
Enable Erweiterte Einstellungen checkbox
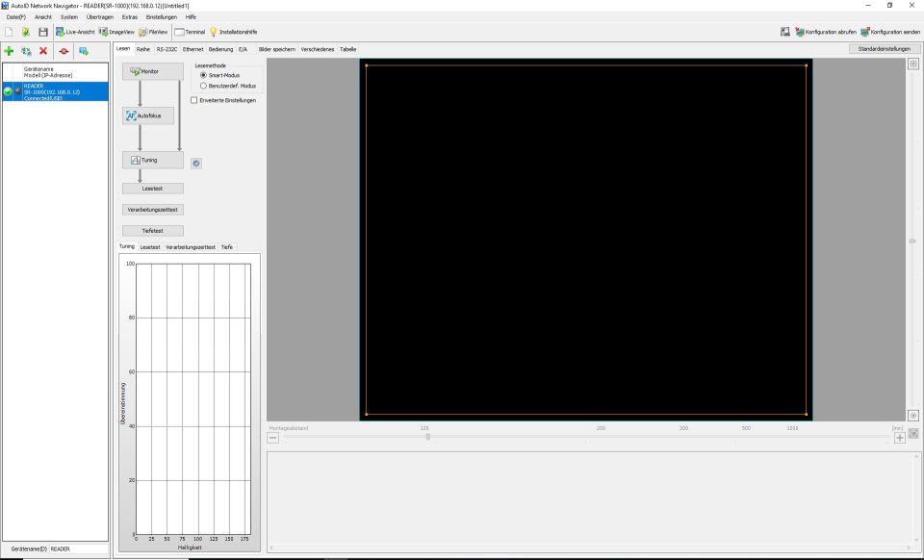[x=194, y=99]
